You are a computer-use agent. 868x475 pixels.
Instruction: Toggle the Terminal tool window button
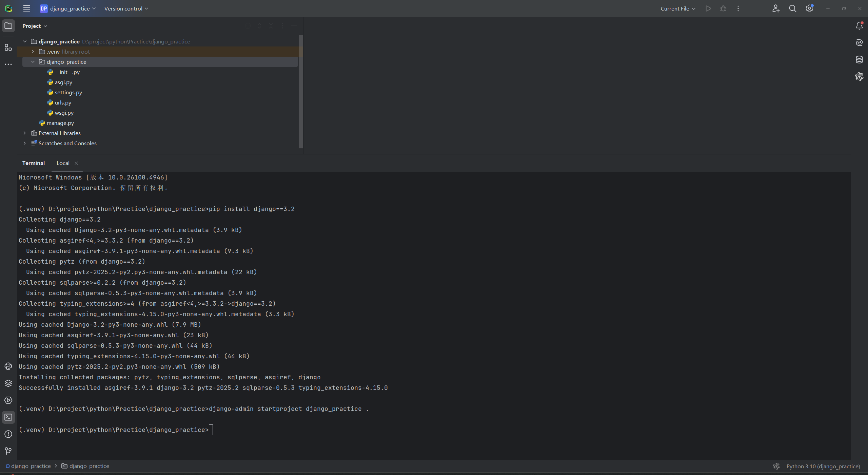[x=8, y=417]
